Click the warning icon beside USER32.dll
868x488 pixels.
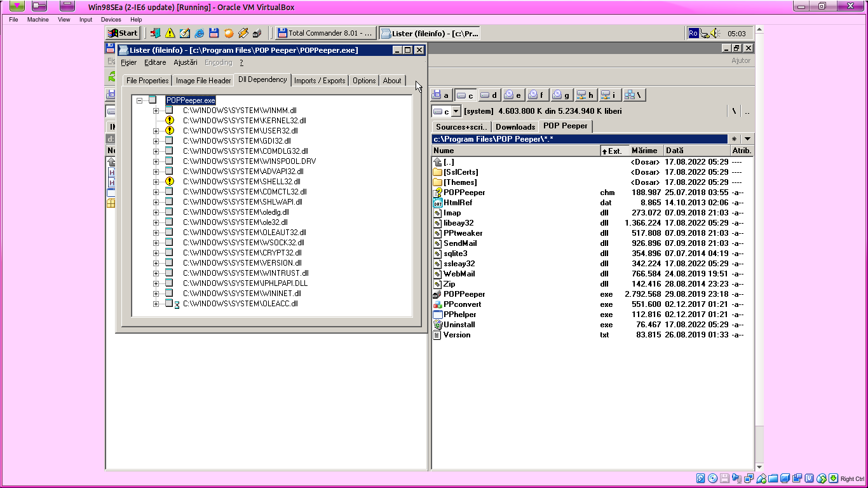170,130
